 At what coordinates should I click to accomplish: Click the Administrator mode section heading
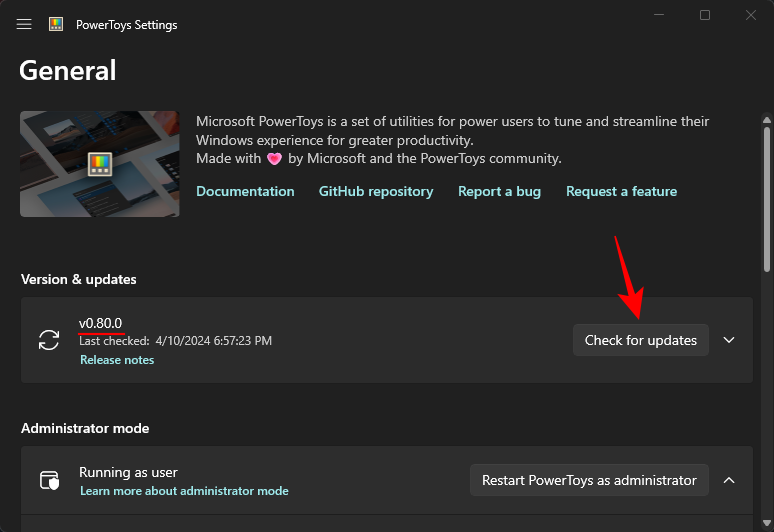85,428
